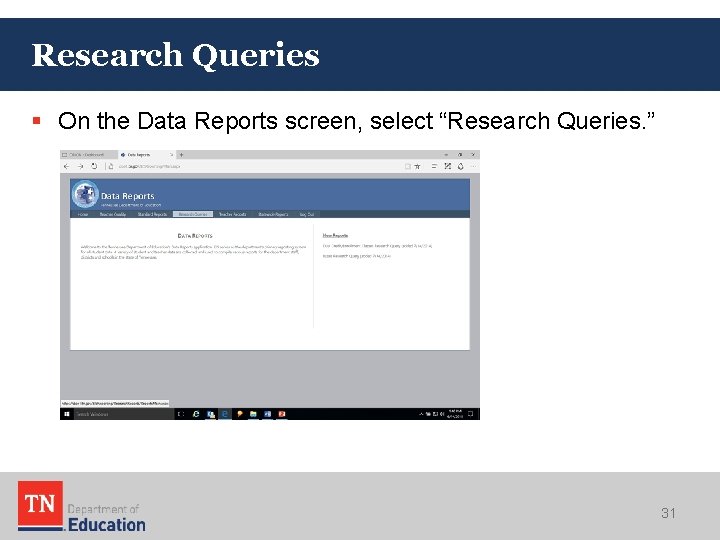Show hidden system tray icons arrow
The width and height of the screenshot is (720, 540).
click(x=421, y=414)
